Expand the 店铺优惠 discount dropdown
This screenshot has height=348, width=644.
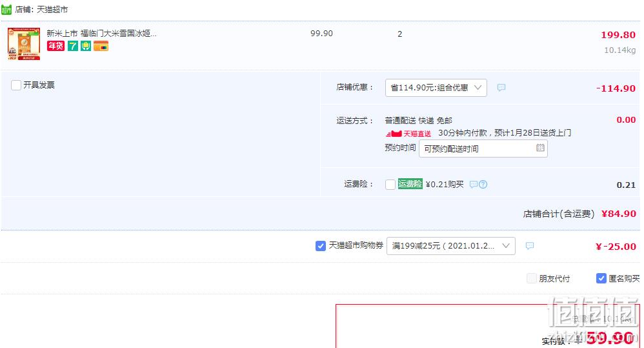pos(436,88)
